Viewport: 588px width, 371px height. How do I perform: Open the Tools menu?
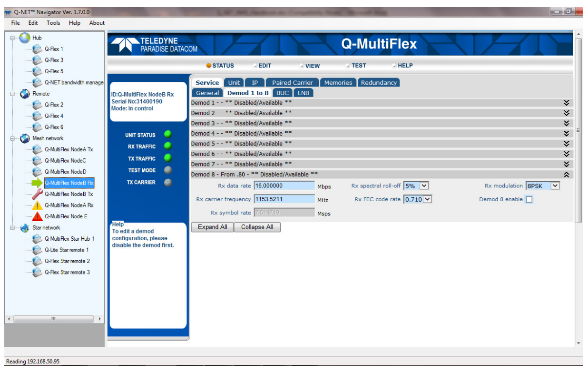pyautogui.click(x=53, y=23)
